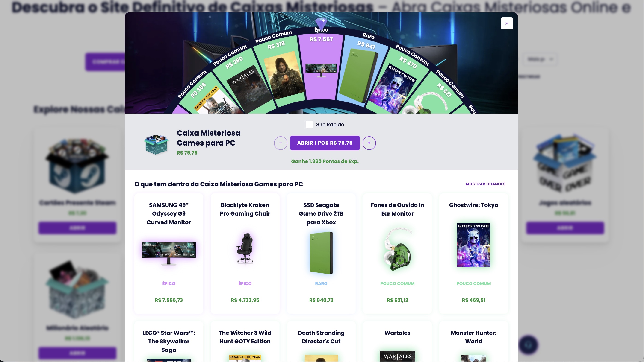Click ABRIR 1 POR R$ 75,75 button
Screen dimensions: 644x362
[325, 143]
